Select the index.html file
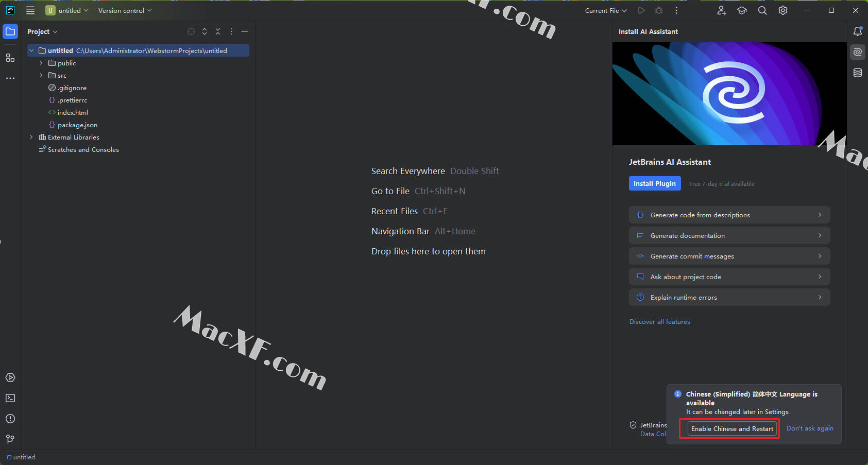The width and height of the screenshot is (868, 465). click(x=68, y=112)
